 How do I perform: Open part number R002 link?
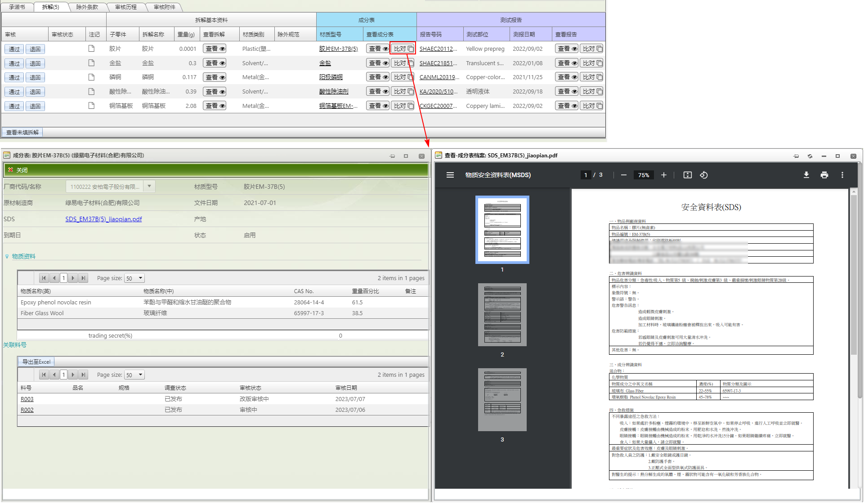click(x=27, y=410)
